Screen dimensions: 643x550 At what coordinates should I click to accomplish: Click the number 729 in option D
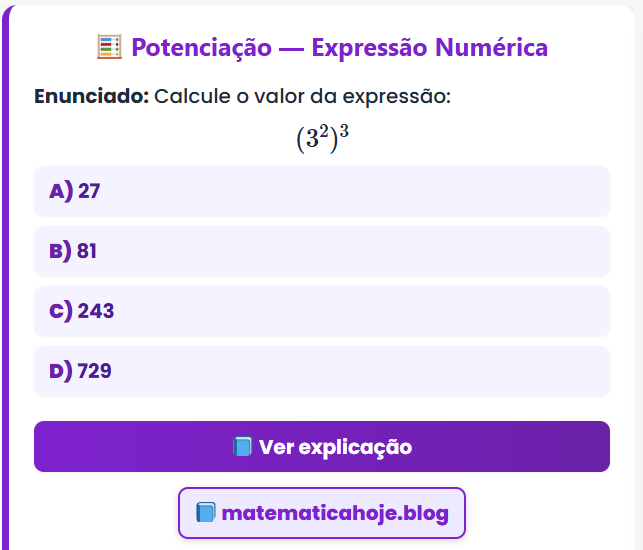point(95,371)
